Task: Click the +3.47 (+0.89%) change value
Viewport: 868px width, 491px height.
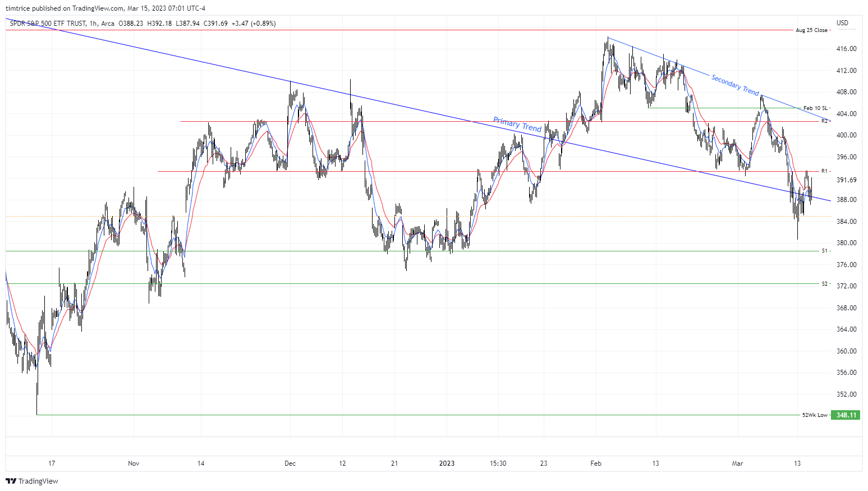Action: (x=254, y=24)
